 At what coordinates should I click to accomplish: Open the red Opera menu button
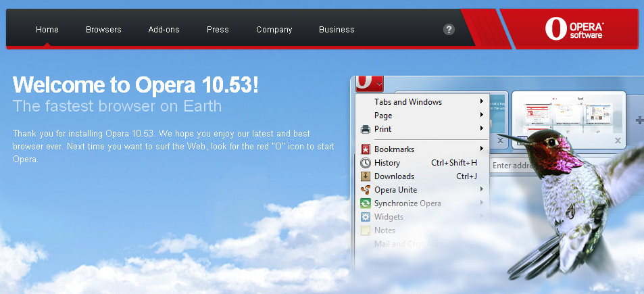[x=369, y=84]
